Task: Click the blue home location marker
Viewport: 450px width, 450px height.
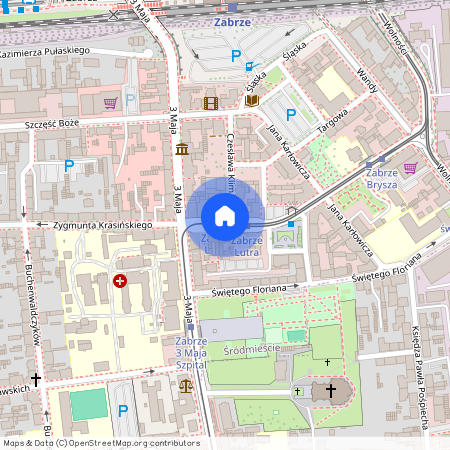Action: [225, 217]
